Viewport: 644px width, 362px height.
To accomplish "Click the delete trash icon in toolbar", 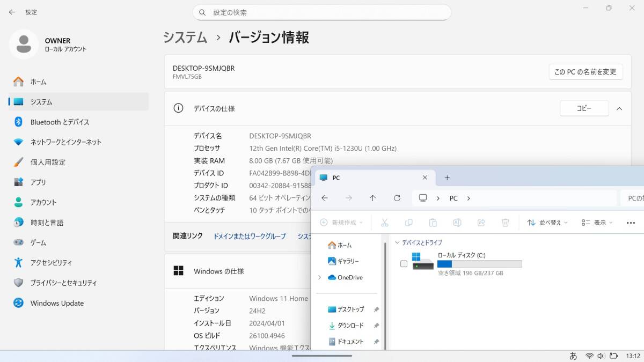I will click(505, 223).
